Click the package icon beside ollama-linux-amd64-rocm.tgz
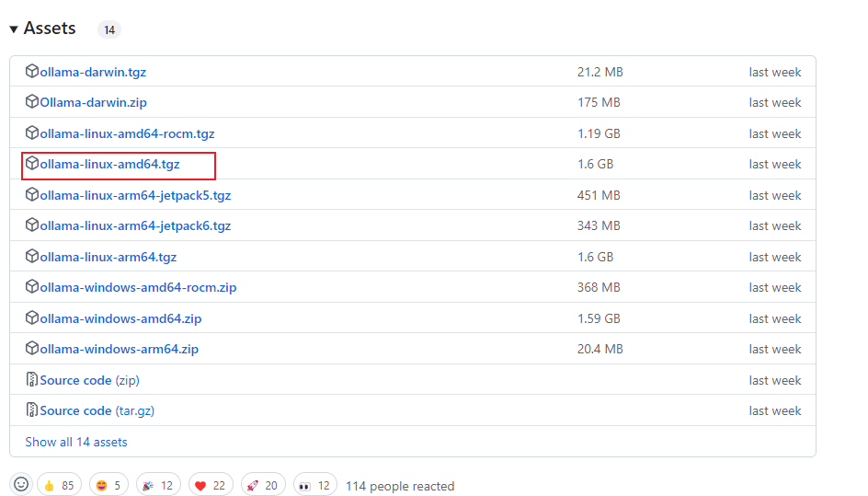 tap(32, 133)
